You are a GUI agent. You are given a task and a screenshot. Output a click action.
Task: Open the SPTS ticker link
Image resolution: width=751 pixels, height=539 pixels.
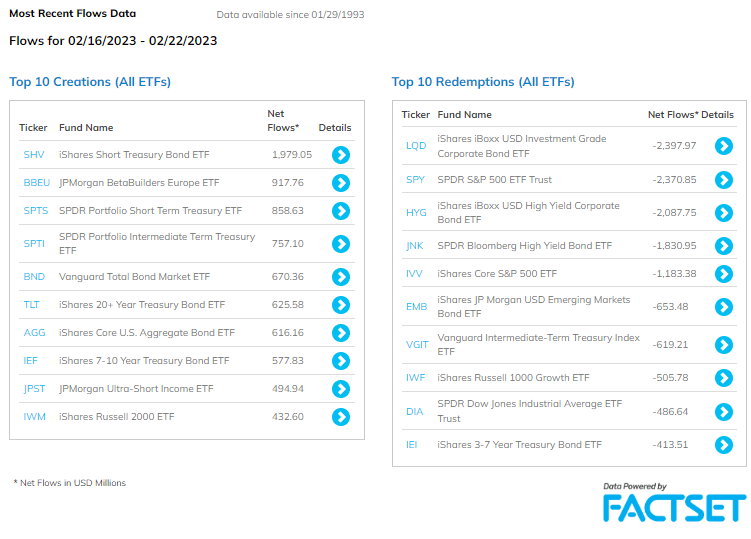[36, 211]
